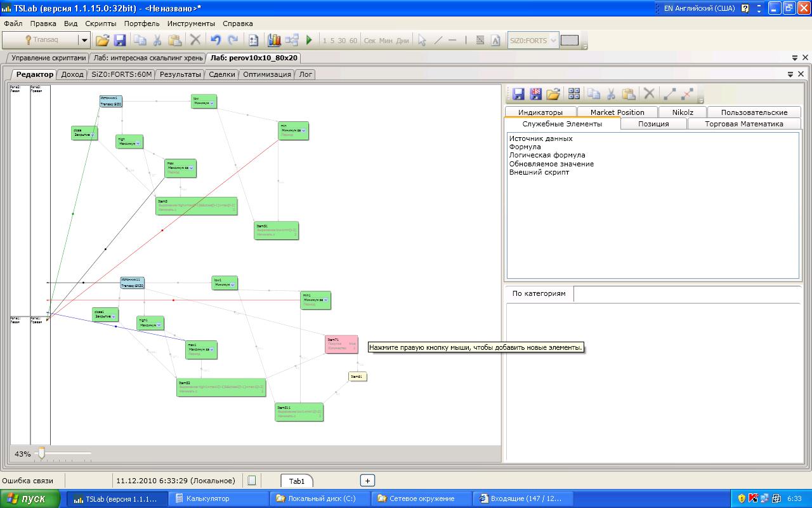Click Save As icon in editor panel toolbar
Image resolution: width=812 pixels, height=508 pixels.
[x=535, y=94]
